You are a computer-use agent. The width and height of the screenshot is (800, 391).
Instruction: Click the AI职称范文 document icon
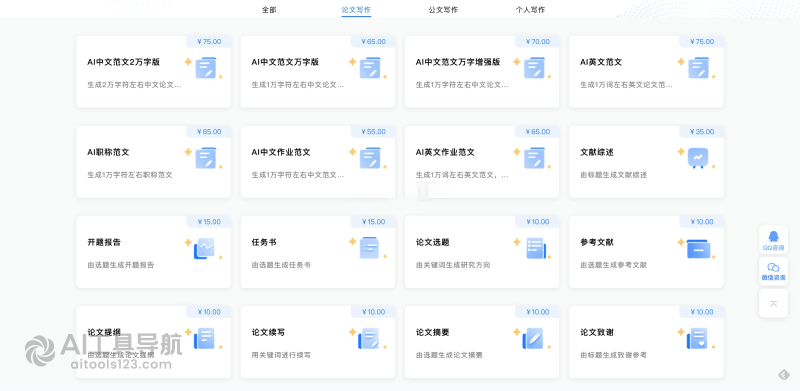(x=206, y=158)
